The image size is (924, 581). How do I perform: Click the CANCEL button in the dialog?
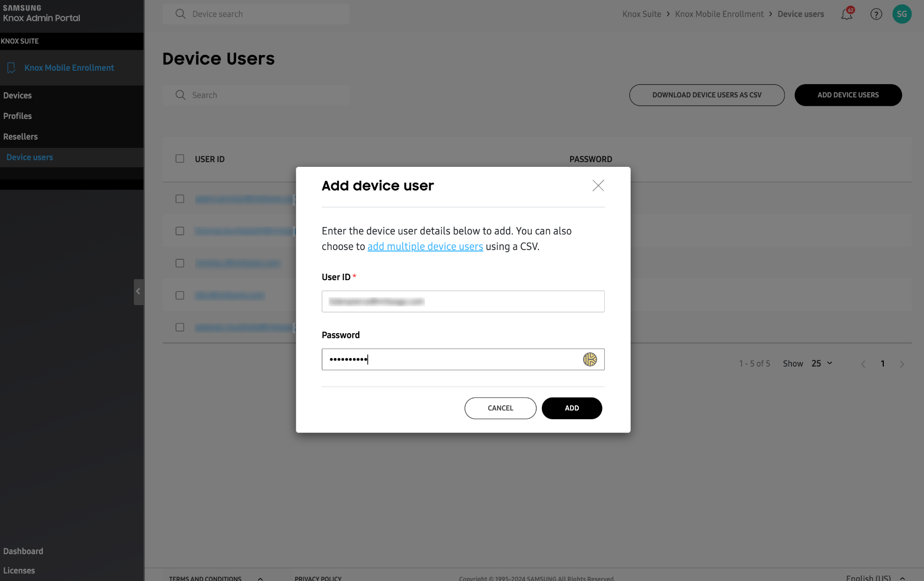point(500,408)
